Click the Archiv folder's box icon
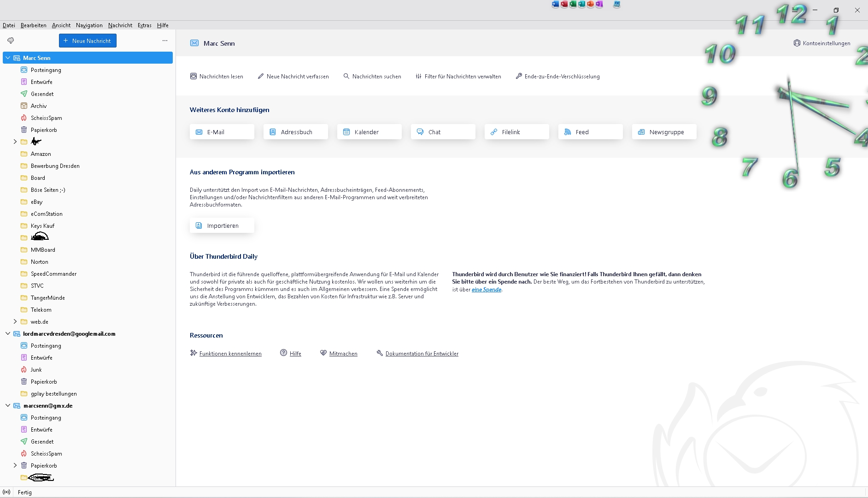868x498 pixels. click(x=24, y=106)
